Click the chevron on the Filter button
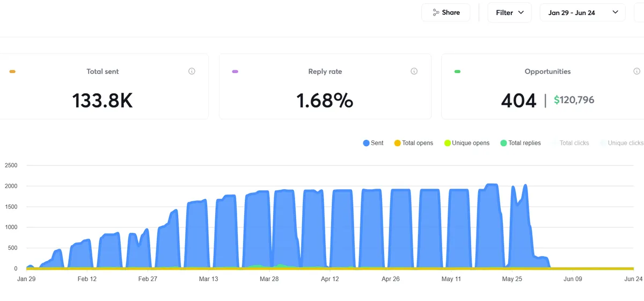This screenshot has height=301, width=644. pyautogui.click(x=521, y=12)
